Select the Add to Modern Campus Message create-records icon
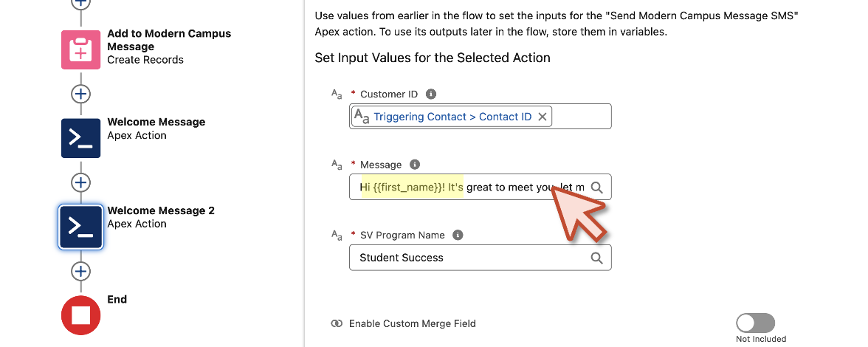The width and height of the screenshot is (868, 347). click(x=81, y=49)
